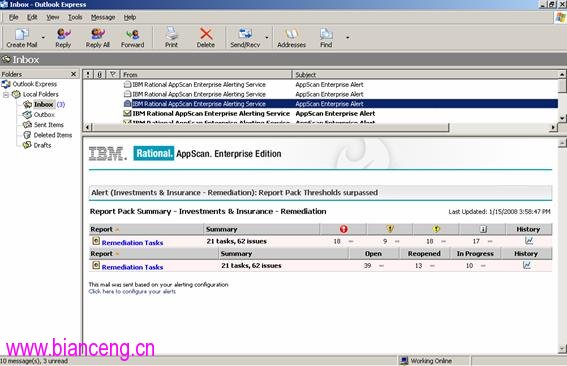Print the selected message
This screenshot has width=567, height=366.
point(171,37)
